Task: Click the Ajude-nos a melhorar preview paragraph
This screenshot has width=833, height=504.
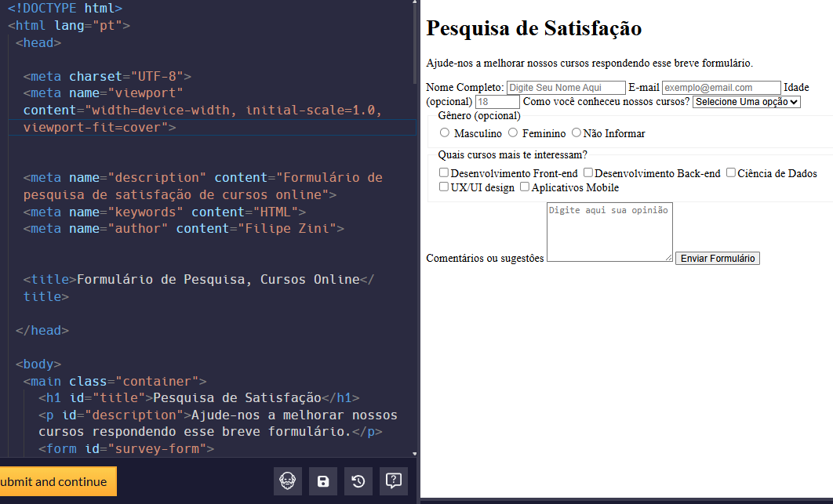Action: click(x=590, y=63)
